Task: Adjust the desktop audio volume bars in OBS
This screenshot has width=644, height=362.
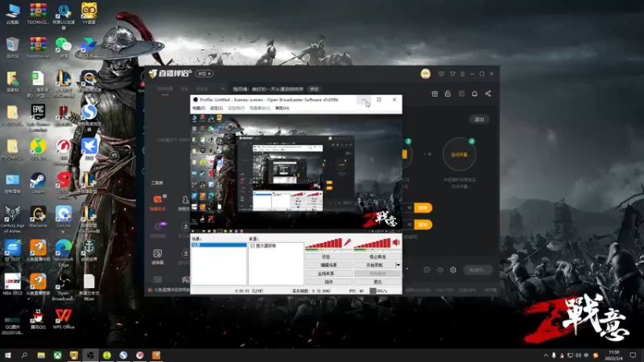Action: tap(372, 244)
